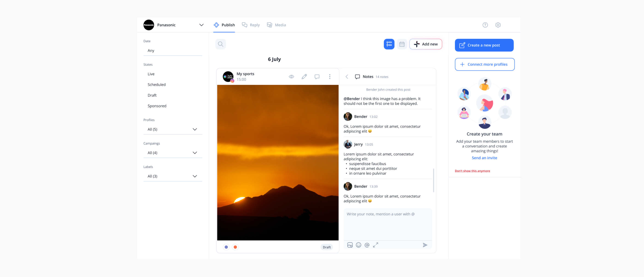Select the orange label dot
The height and width of the screenshot is (277, 644).
pyautogui.click(x=235, y=247)
